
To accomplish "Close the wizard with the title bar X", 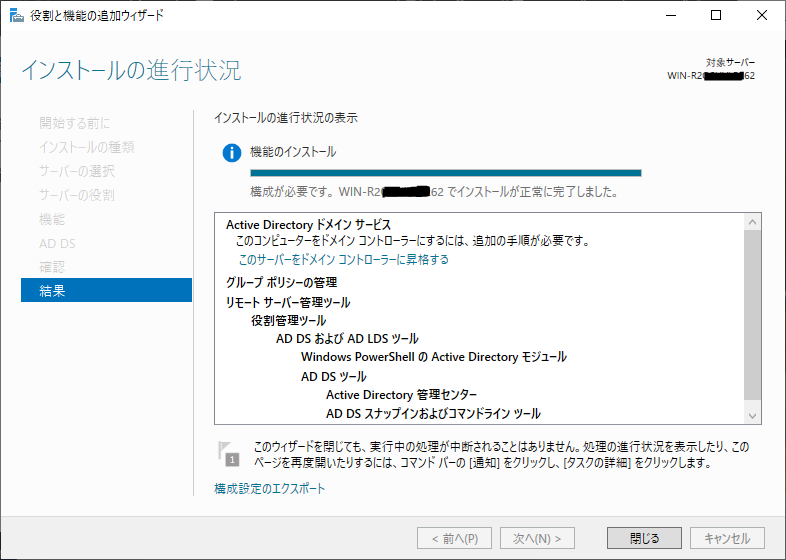I will (x=761, y=16).
